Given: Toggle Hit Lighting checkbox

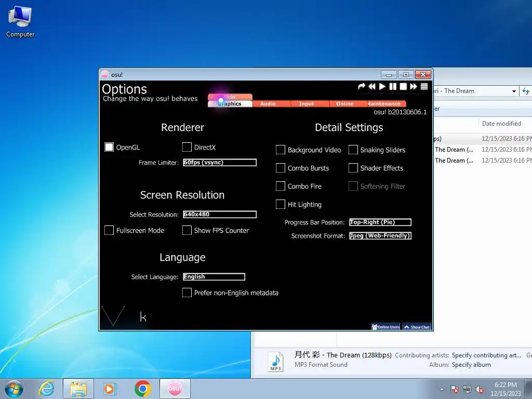Looking at the screenshot, I should (280, 204).
